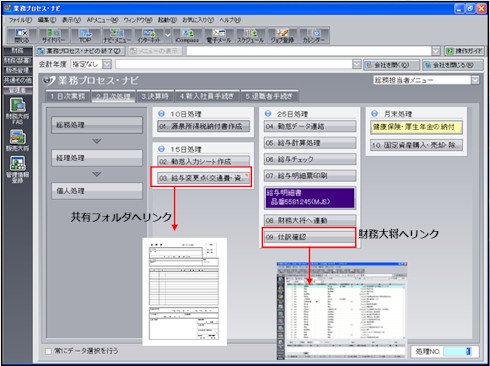Open 04. 勤怠データ連結
Screen dimensions: 490x366
tap(310, 126)
